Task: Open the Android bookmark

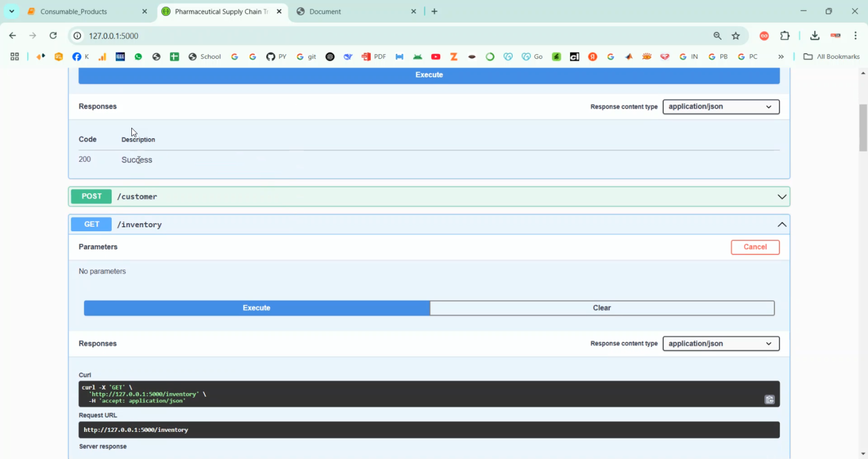Action: [418, 57]
